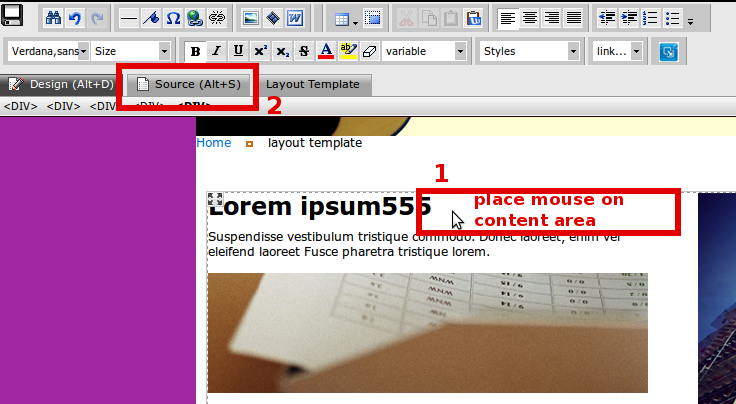Apply subscript formatting
The image size is (736, 404).
coord(282,51)
